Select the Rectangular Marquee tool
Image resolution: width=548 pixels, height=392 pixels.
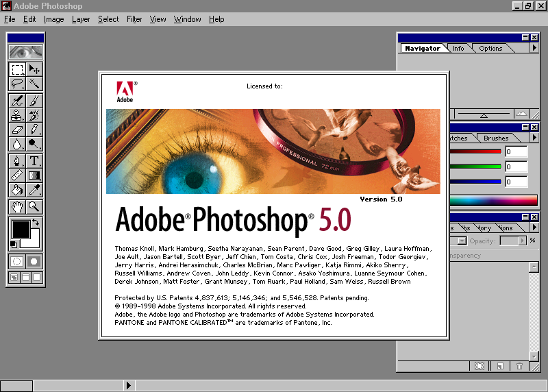pos(16,69)
